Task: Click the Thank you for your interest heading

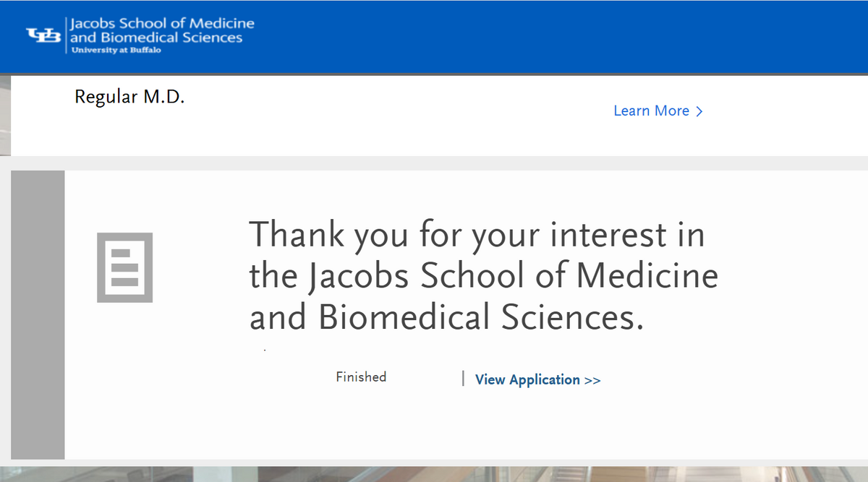Action: coord(476,235)
